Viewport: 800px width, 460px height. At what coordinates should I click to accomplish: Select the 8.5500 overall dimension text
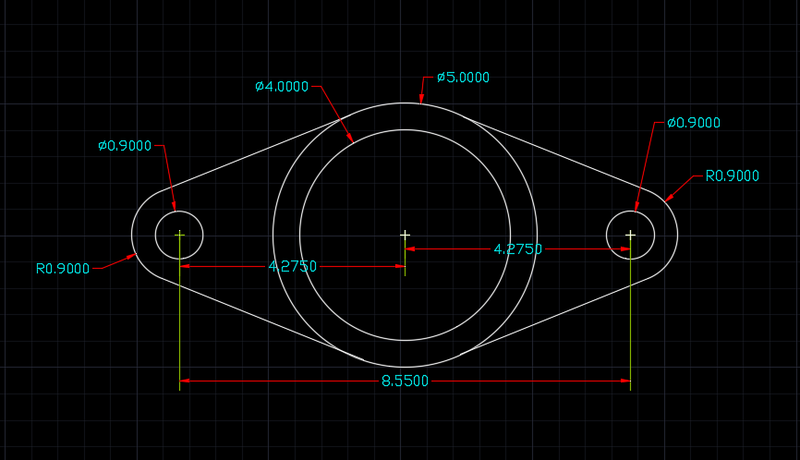click(405, 381)
